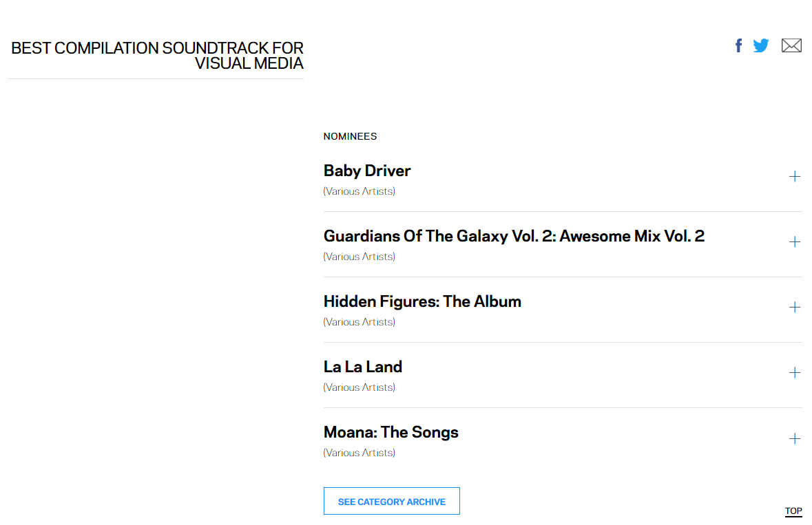Image resolution: width=812 pixels, height=525 pixels.
Task: Share via the email envelope icon
Action: (x=791, y=45)
